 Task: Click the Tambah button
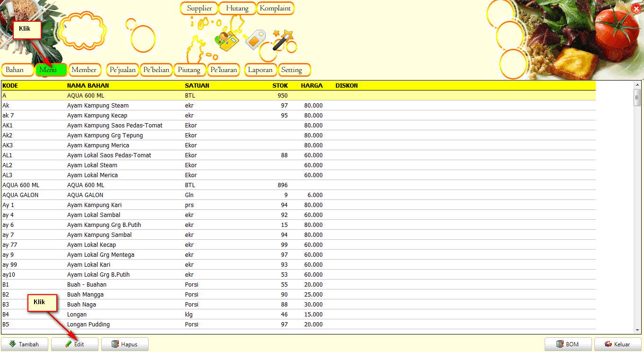[25, 344]
